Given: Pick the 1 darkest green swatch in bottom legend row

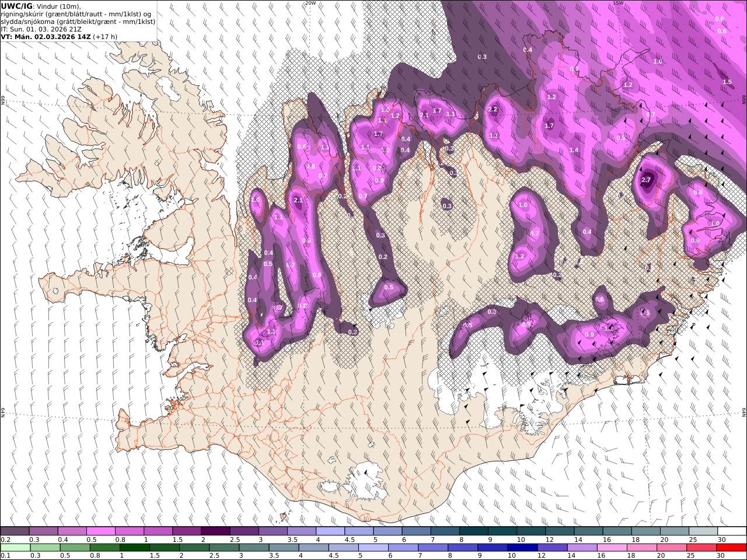Looking at the screenshot, I should [134, 548].
